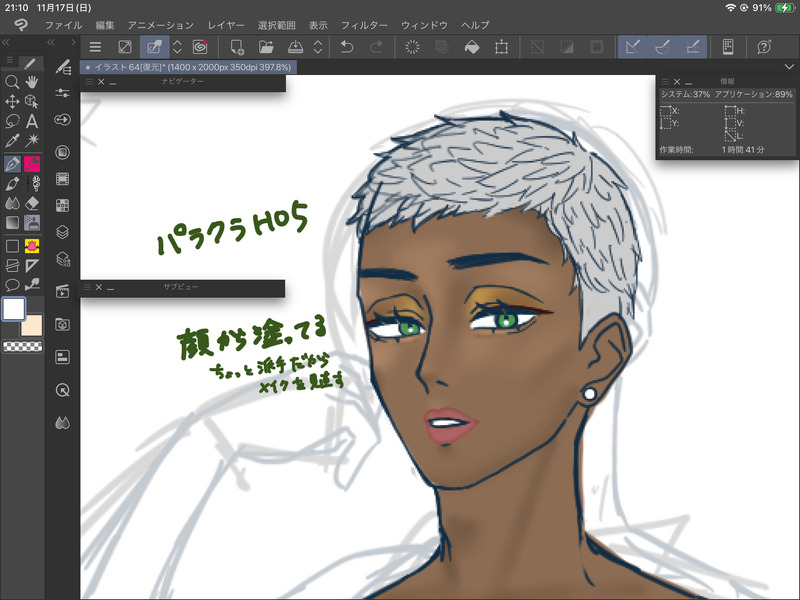Open the Color Set grid palette
The image size is (800, 600).
(x=62, y=206)
